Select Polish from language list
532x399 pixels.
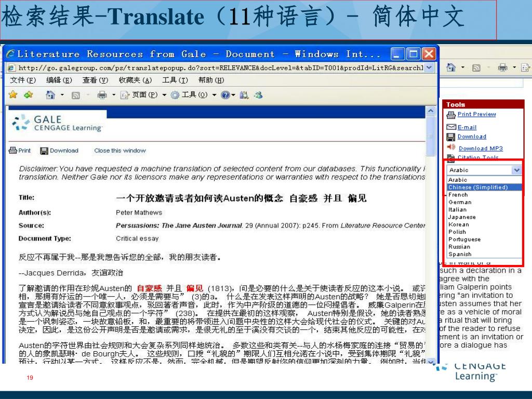point(485,232)
